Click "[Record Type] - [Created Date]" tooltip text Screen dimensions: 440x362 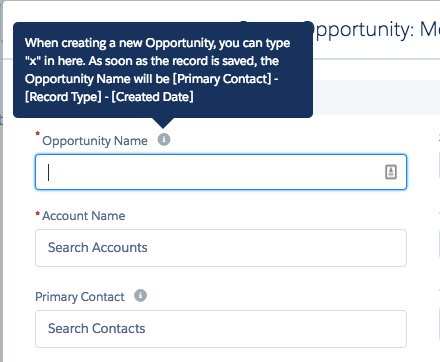109,97
